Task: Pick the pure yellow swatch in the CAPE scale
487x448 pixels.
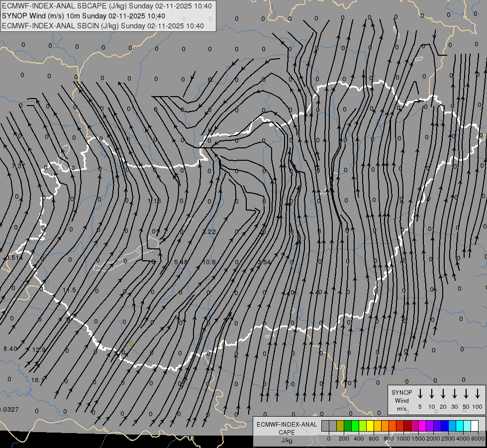Action: (x=370, y=426)
